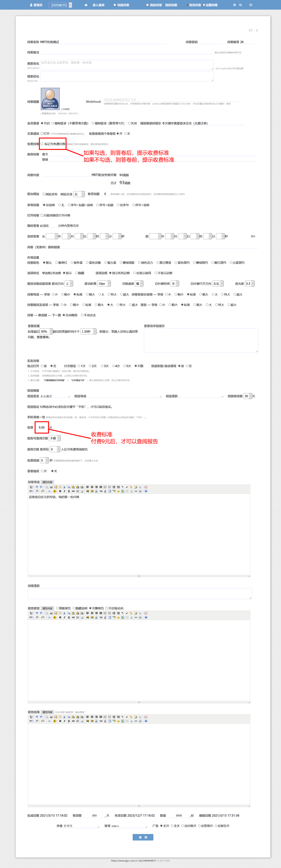Image resolution: width=281 pixels, height=868 pixels.
Task: Select the 雅典红 color scheme radio
Action: (57, 263)
